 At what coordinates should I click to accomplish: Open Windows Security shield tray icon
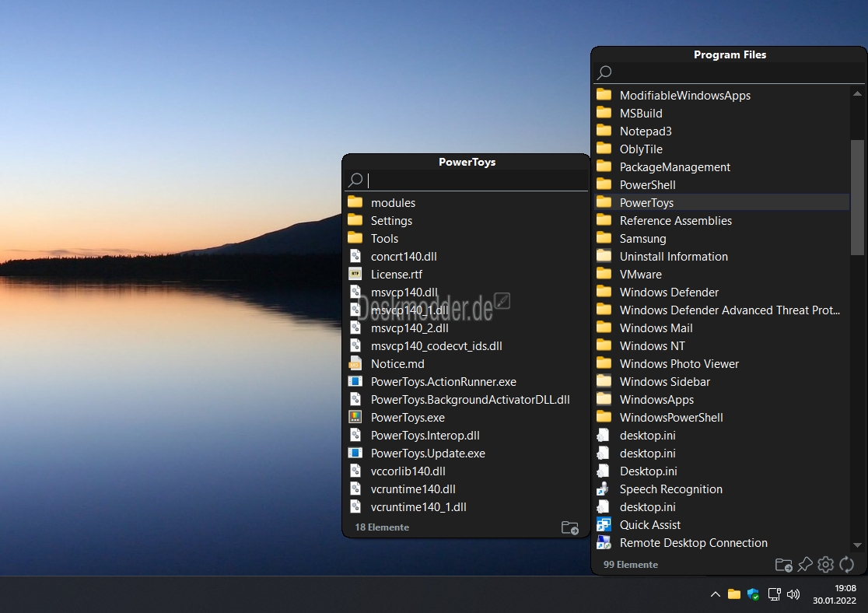[753, 594]
